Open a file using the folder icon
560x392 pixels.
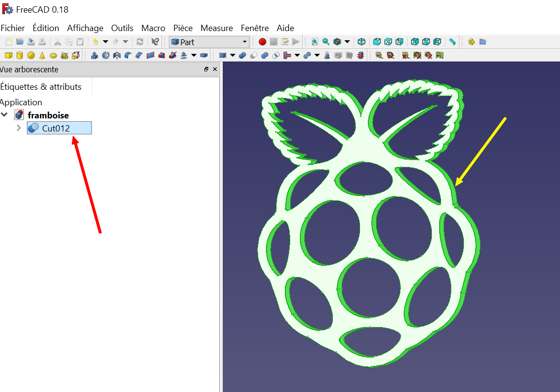20,42
